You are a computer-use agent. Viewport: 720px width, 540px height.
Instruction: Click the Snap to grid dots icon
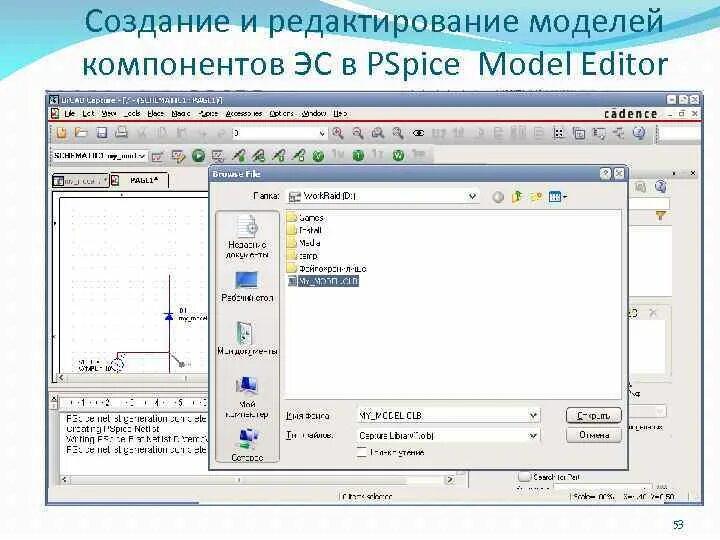[x=558, y=133]
